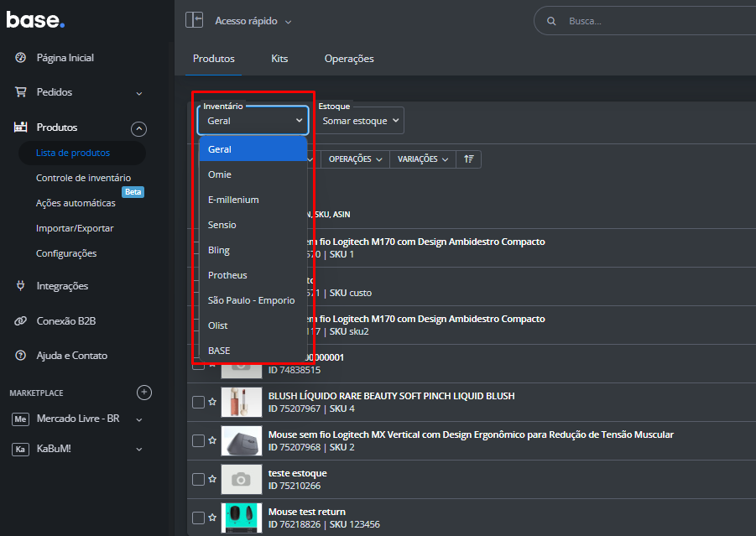Screen dimensions: 756x536
Task: Star the Logitech MX Vertical mouse product
Action: click(x=212, y=440)
